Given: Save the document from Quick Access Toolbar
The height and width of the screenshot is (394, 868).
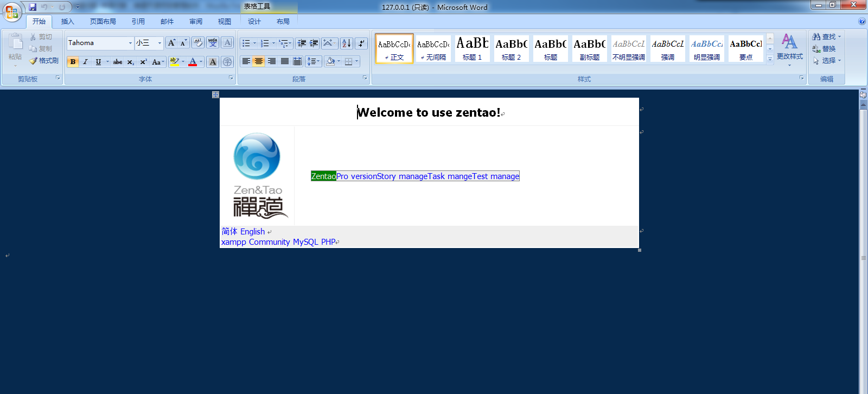Looking at the screenshot, I should pyautogui.click(x=33, y=7).
